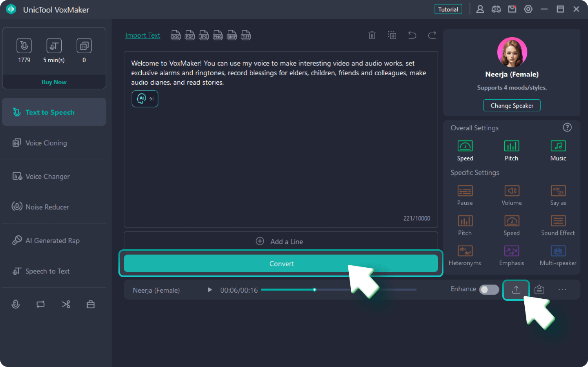Click the export audio upload icon
This screenshot has width=588, height=367.
pos(516,290)
